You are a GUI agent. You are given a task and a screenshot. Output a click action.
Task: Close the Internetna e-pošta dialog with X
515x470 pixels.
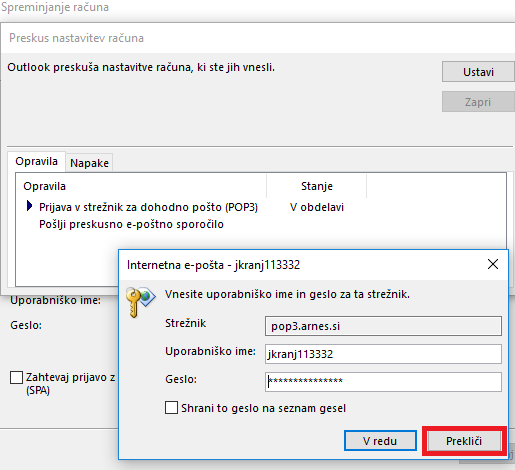coord(493,264)
